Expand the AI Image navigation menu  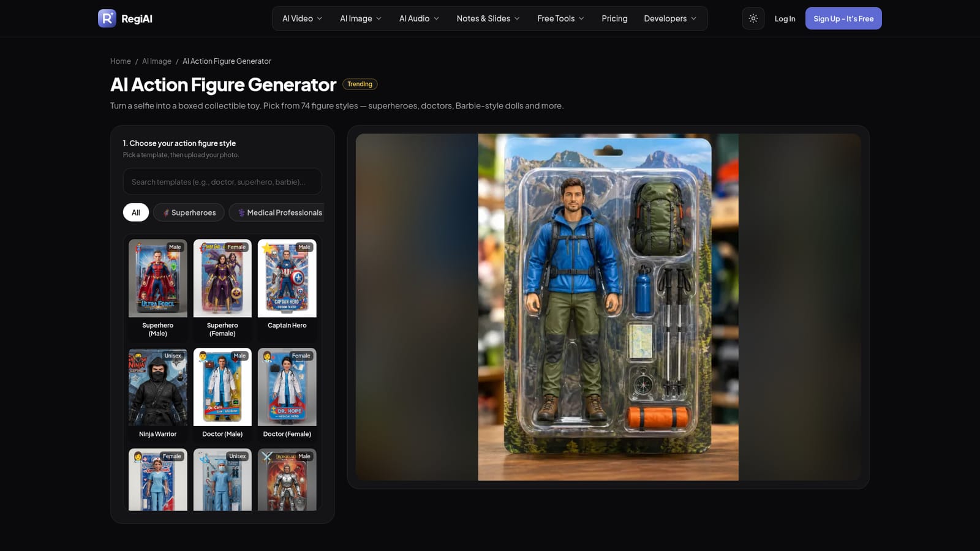pos(361,18)
